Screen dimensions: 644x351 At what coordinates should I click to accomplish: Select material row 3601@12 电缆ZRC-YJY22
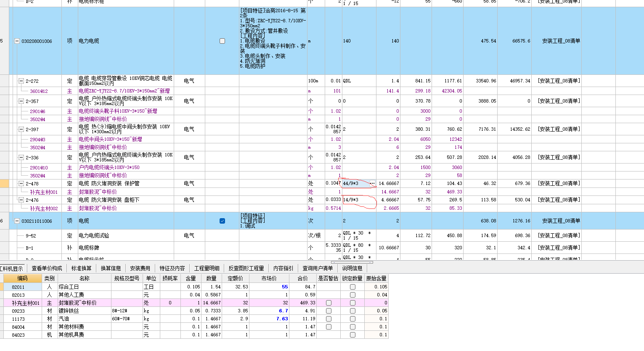coord(124,91)
